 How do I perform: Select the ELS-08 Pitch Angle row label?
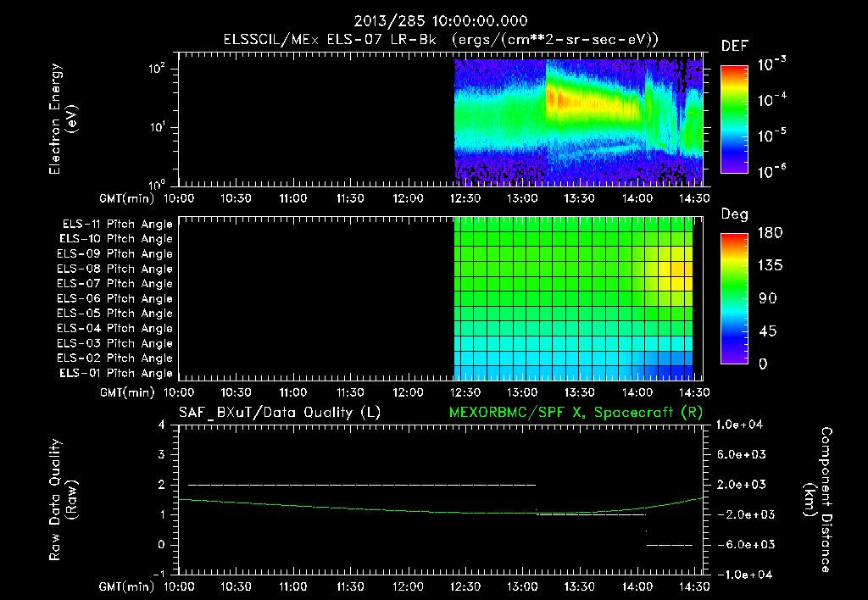pyautogui.click(x=115, y=269)
